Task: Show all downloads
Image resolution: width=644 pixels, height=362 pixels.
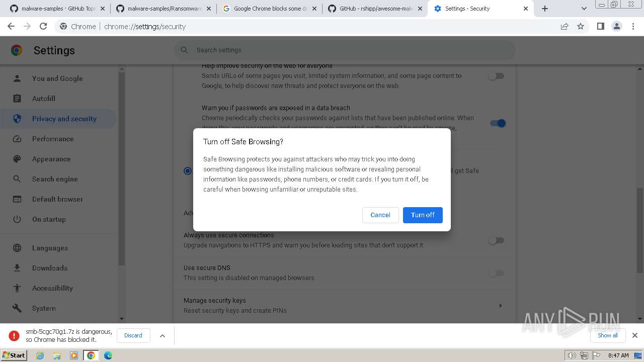Action: [608, 335]
